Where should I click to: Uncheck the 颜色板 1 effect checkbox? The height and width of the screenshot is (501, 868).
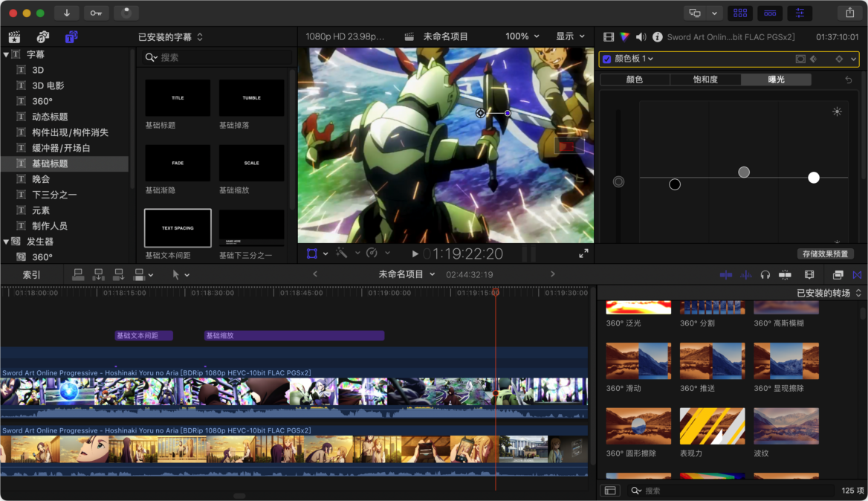click(x=607, y=59)
